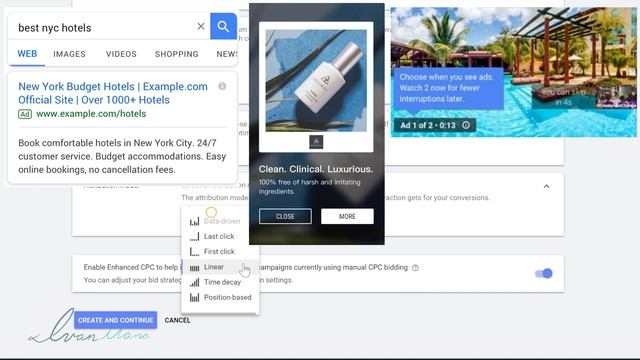This screenshot has width=640, height=360.
Task: Open the www.example.com/hotels URL link
Action: [91, 114]
